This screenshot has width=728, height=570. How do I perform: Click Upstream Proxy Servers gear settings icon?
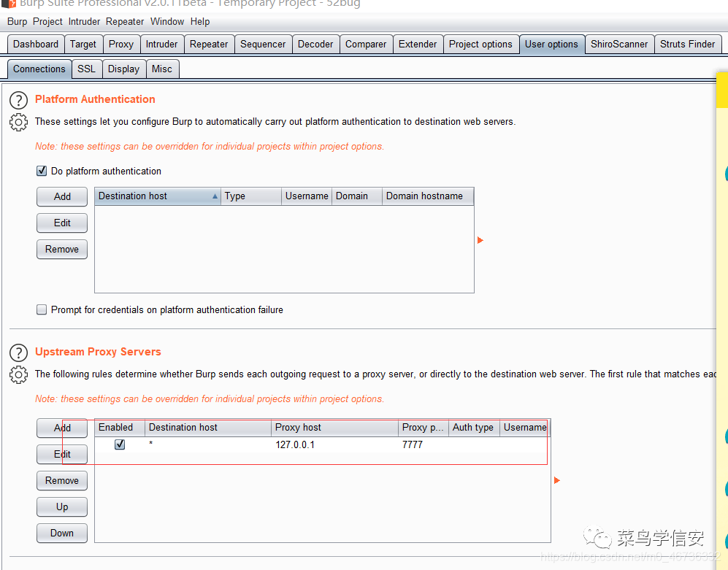tap(18, 374)
